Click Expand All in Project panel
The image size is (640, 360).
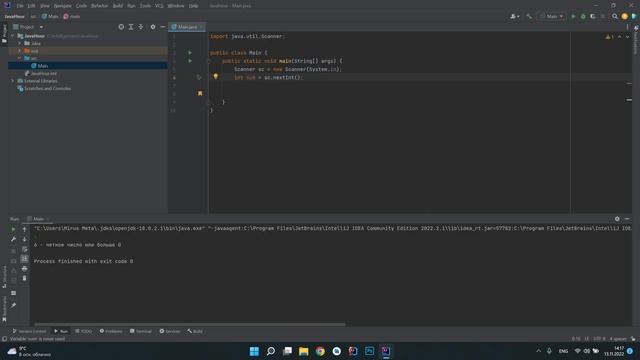point(131,27)
